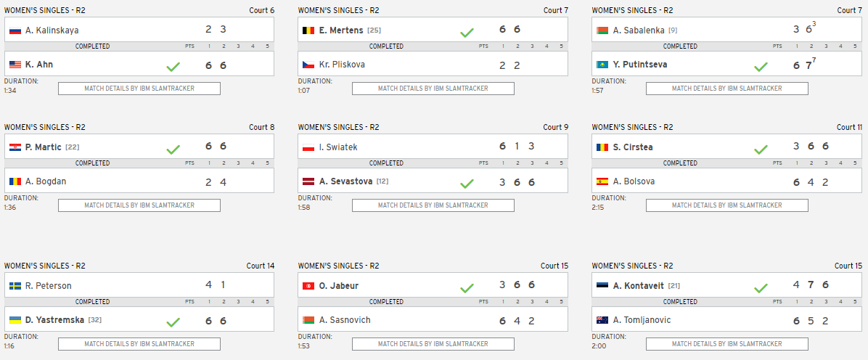
Task: Open player page for A. Sevastova
Action: [345, 181]
